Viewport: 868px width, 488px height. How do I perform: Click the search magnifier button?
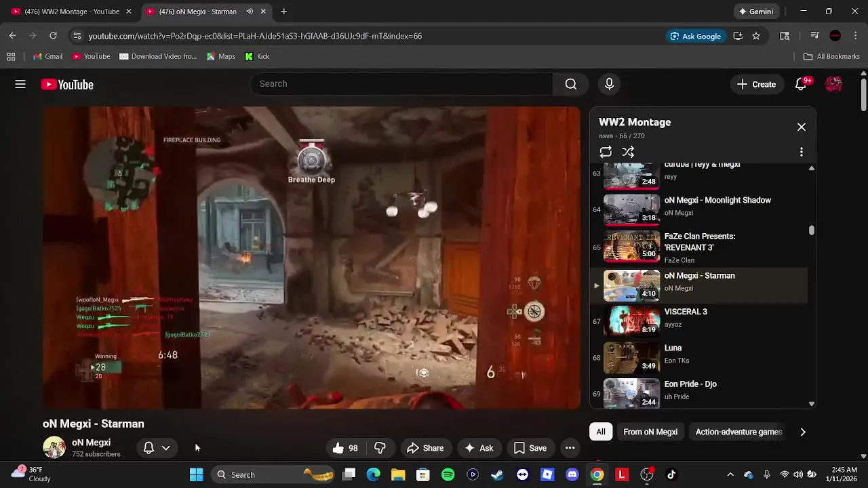pyautogui.click(x=571, y=84)
